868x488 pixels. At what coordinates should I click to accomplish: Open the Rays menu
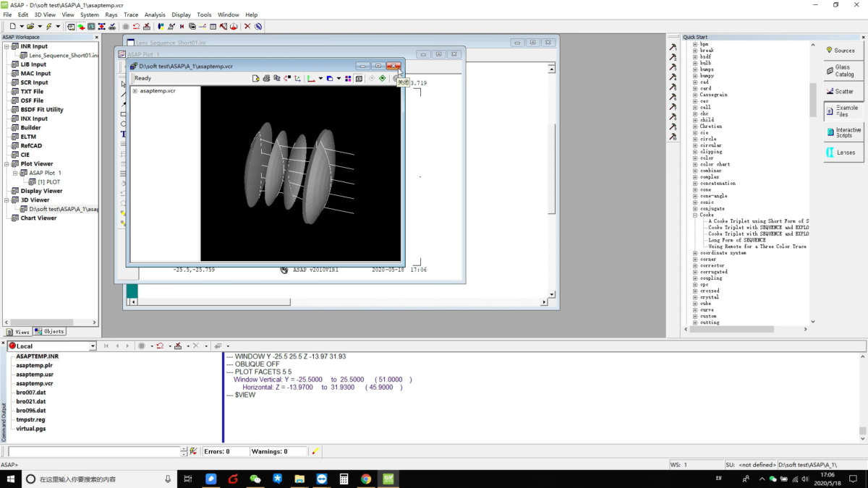[x=111, y=14]
